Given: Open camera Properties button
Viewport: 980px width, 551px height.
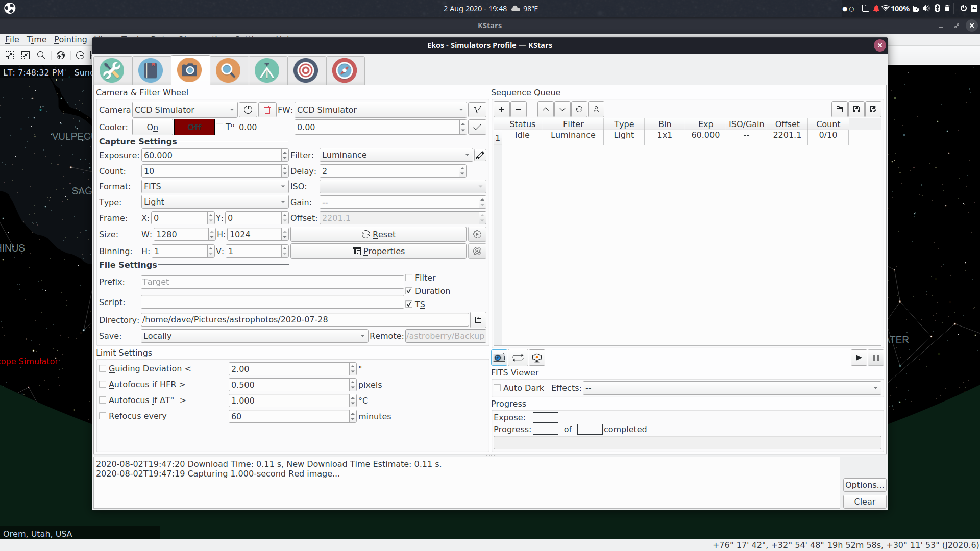Looking at the screenshot, I should point(378,251).
